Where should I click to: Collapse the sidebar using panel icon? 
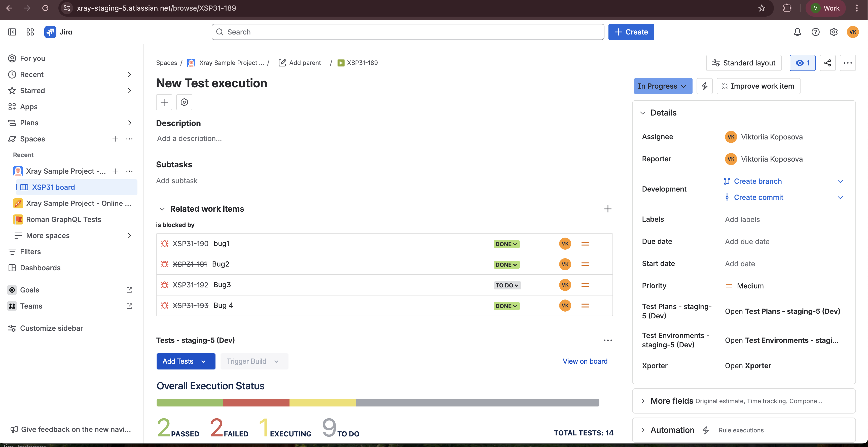[12, 32]
